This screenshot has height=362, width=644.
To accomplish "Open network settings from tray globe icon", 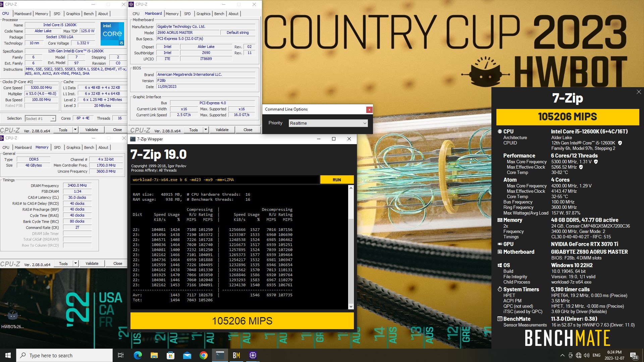I will (579, 355).
